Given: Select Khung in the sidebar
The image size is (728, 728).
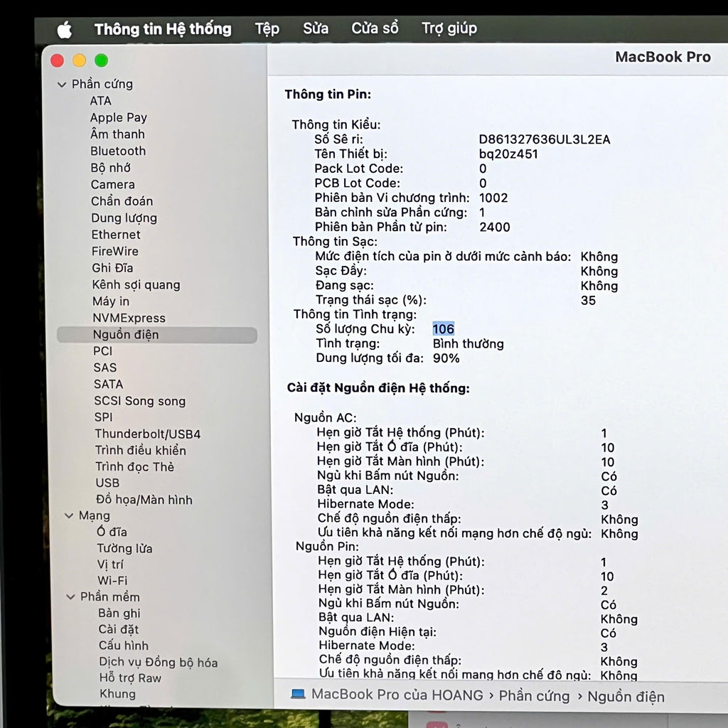Looking at the screenshot, I should (x=117, y=694).
